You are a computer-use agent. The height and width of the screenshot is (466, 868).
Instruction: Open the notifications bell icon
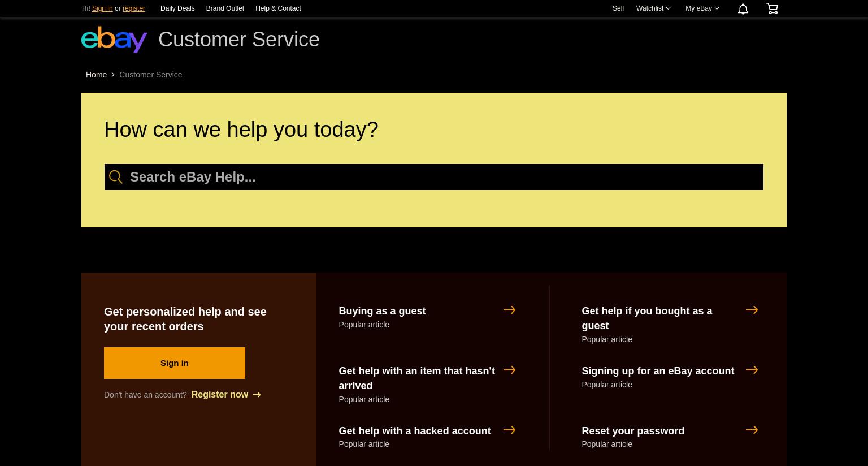pyautogui.click(x=743, y=8)
